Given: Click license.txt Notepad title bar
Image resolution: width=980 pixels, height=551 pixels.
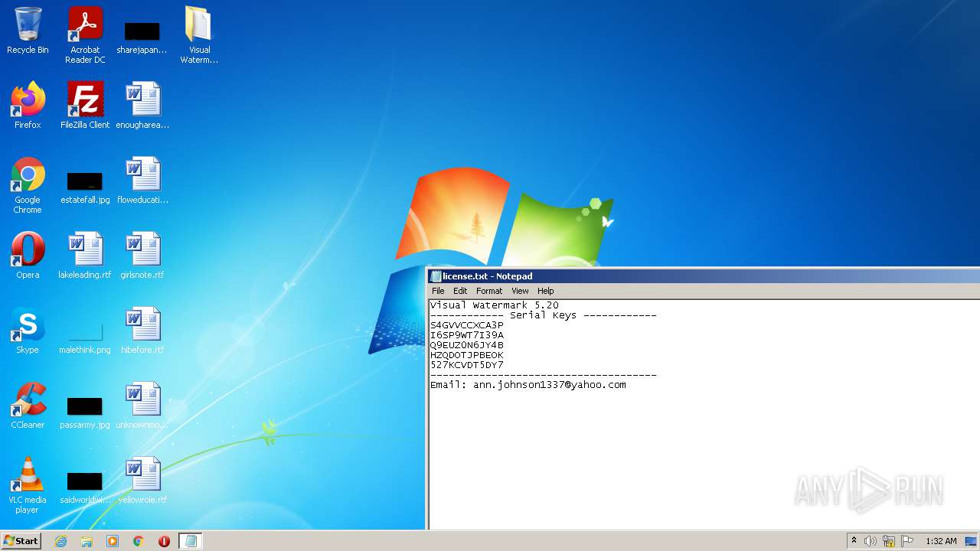Looking at the screenshot, I should (x=704, y=276).
